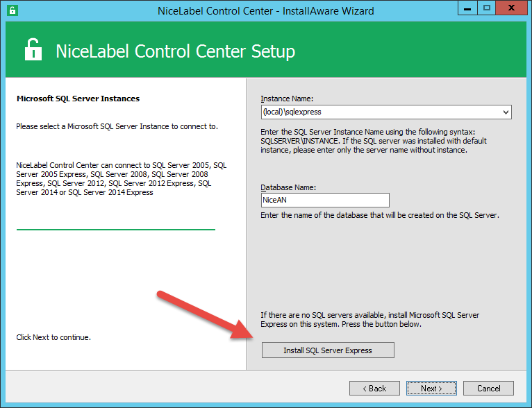This screenshot has height=408, width=532.
Task: Maximize the installer window
Action: pyautogui.click(x=487, y=9)
